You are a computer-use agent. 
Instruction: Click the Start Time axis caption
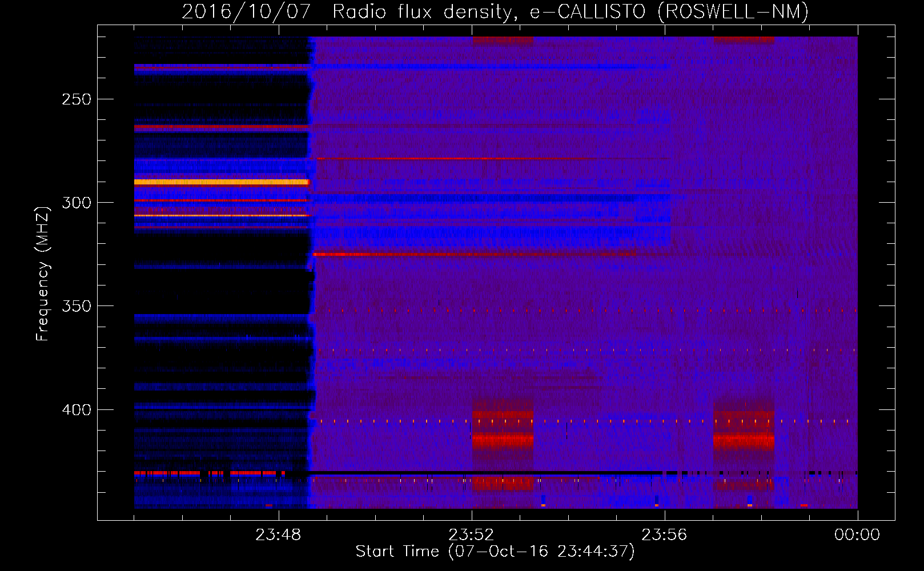pyautogui.click(x=495, y=552)
